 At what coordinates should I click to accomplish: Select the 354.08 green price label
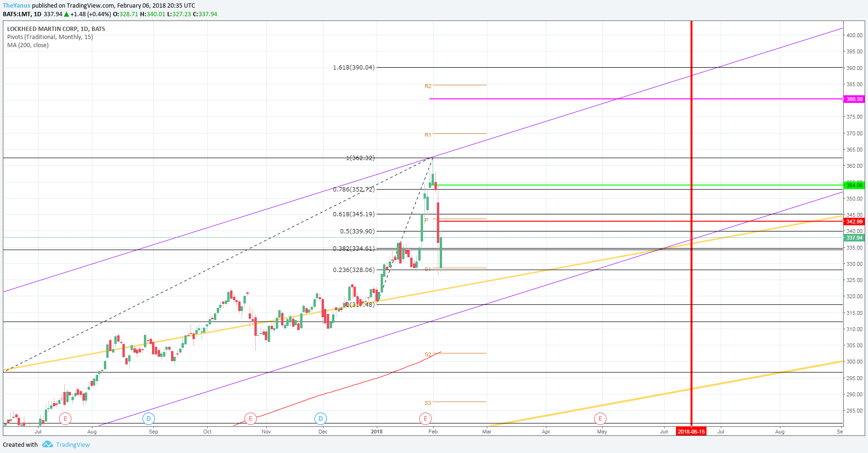[x=854, y=185]
